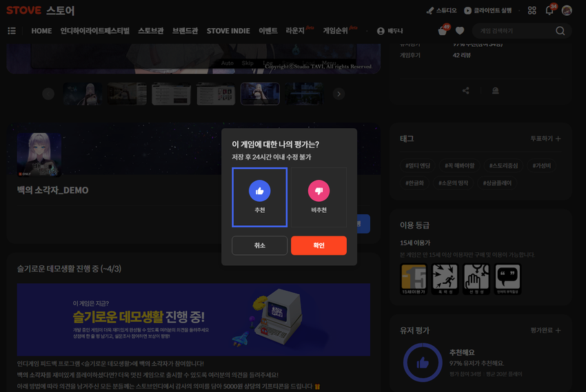586x392 pixels.
Task: Click tag #소문의 띵작
Action: click(x=454, y=183)
